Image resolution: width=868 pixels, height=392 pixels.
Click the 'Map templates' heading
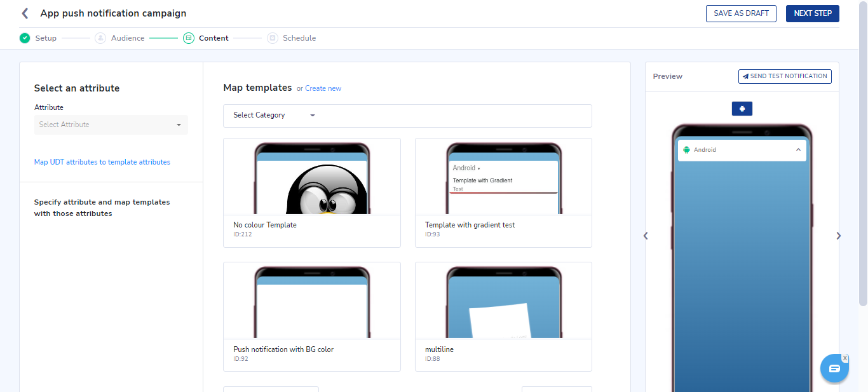257,88
